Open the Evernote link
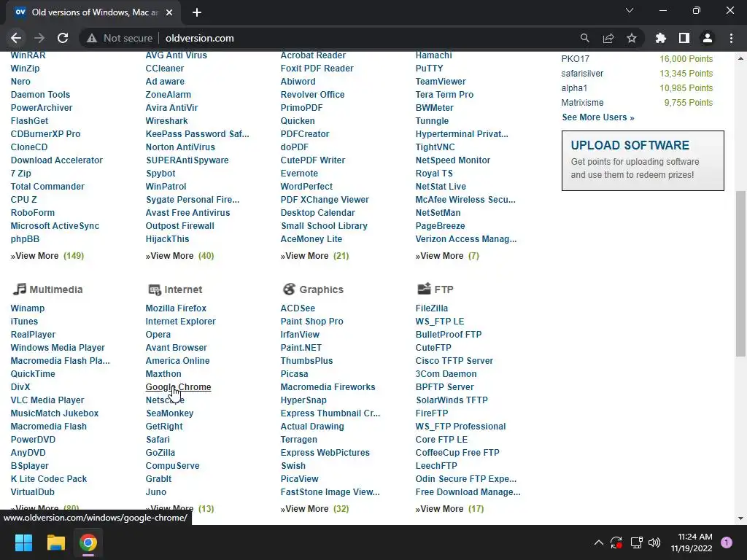747x560 pixels. click(299, 174)
